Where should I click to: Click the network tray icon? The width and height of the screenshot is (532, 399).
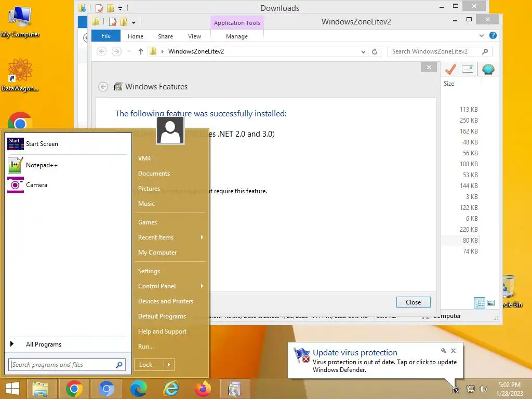[x=470, y=389]
